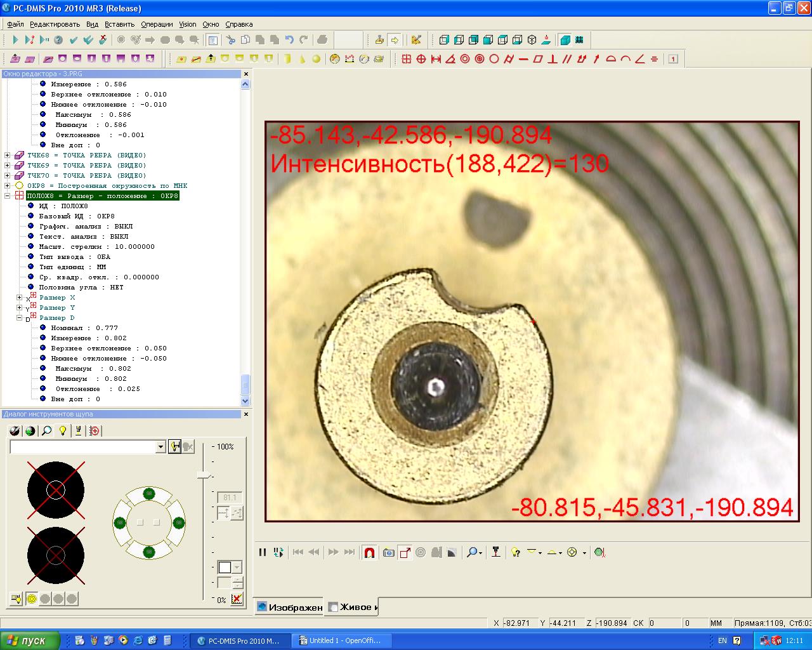Click the yellow arrow mode icon

pos(395,40)
